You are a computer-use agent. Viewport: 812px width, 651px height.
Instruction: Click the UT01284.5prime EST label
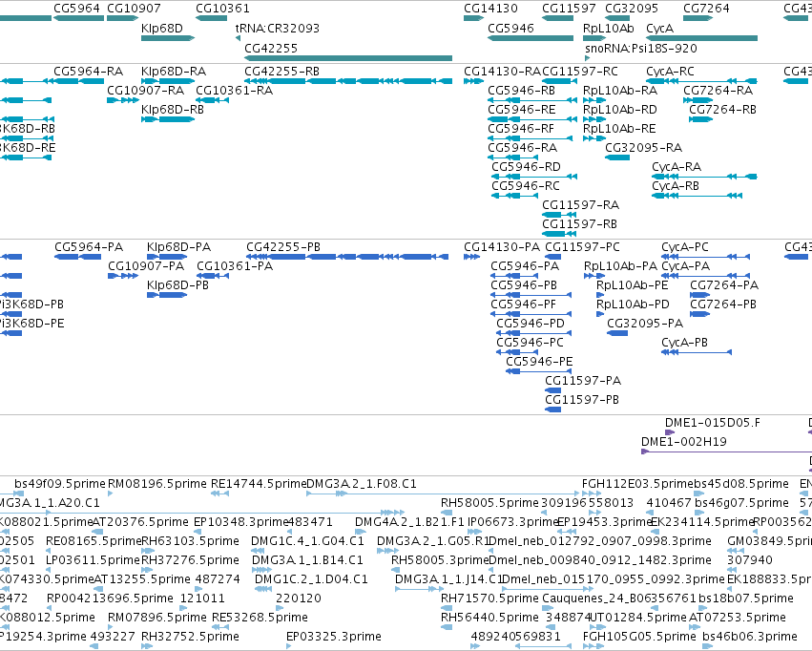tap(638, 619)
